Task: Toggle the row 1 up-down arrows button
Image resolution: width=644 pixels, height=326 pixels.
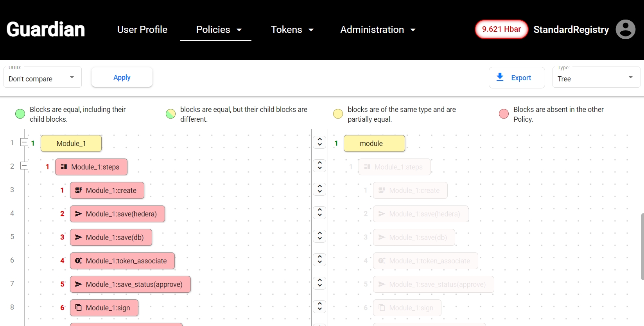Action: click(319, 142)
